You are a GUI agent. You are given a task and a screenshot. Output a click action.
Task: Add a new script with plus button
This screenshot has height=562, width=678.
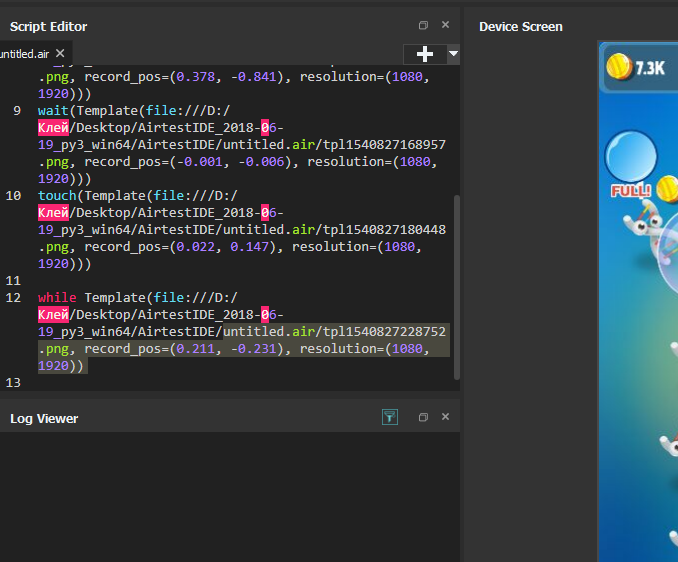pyautogui.click(x=425, y=54)
